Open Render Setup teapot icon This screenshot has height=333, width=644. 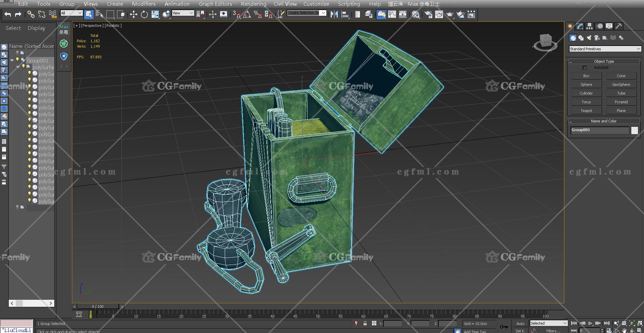(x=428, y=14)
